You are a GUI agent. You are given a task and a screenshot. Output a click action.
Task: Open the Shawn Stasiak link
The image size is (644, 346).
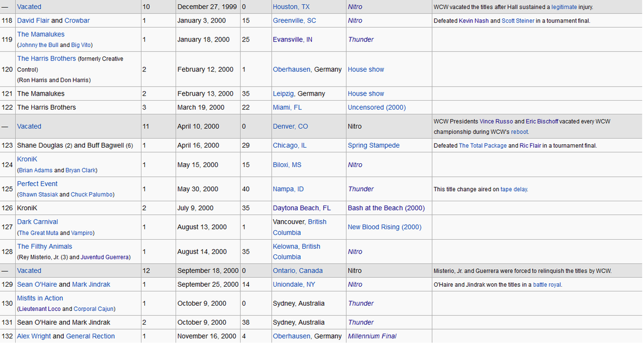tap(38, 195)
